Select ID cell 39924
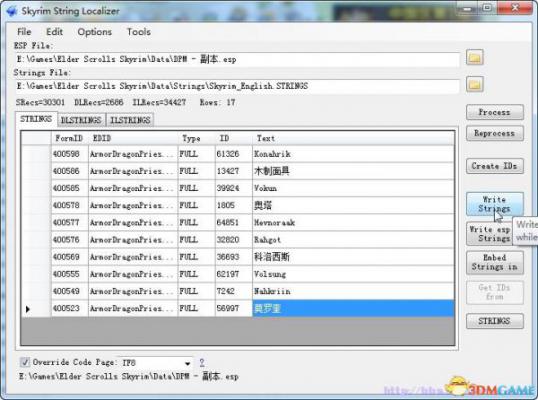 coord(234,188)
